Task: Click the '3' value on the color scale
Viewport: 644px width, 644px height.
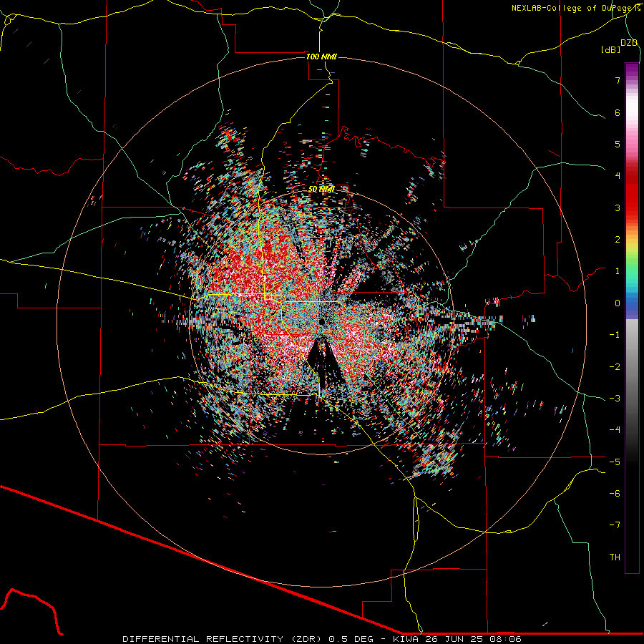Action: pos(618,208)
